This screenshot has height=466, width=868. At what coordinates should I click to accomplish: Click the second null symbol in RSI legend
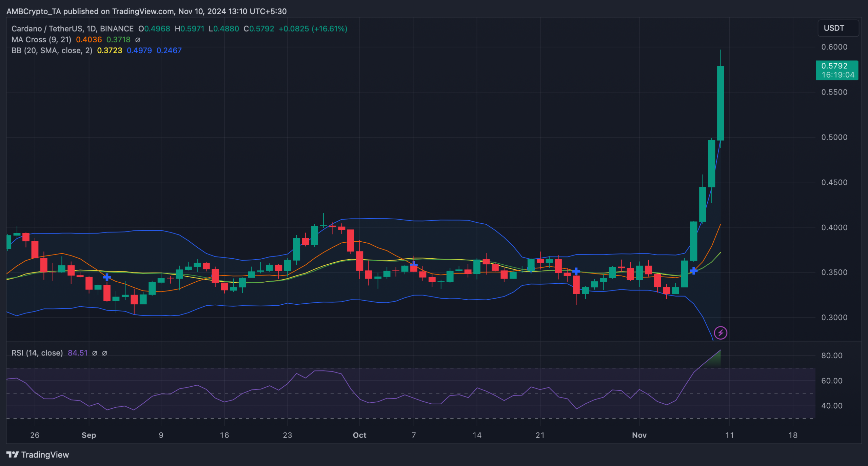click(x=105, y=353)
